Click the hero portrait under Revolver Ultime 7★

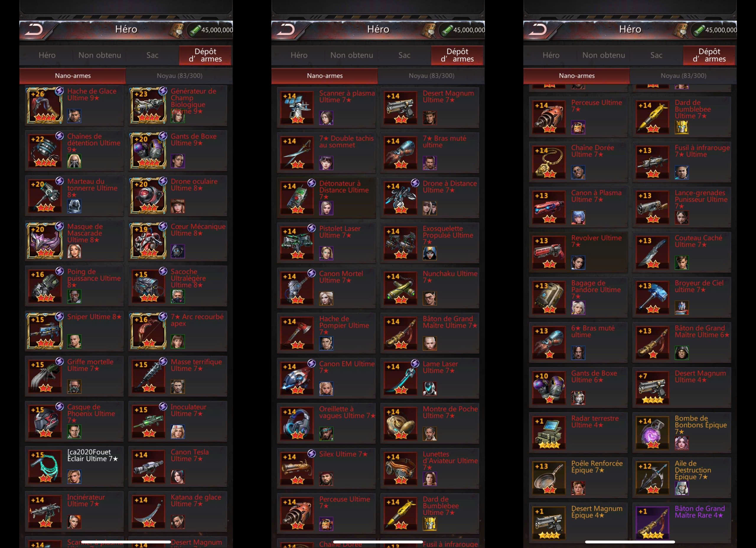[x=578, y=262]
